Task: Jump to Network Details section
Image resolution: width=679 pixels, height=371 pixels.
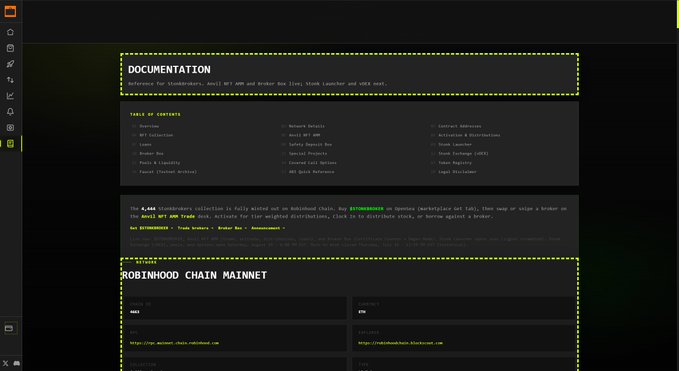Action: click(307, 126)
